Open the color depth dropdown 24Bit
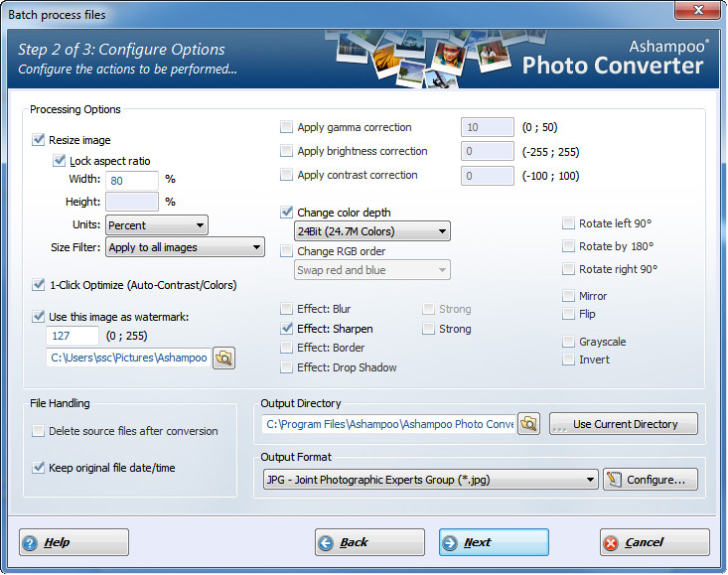This screenshot has height=575, width=728. click(x=371, y=231)
